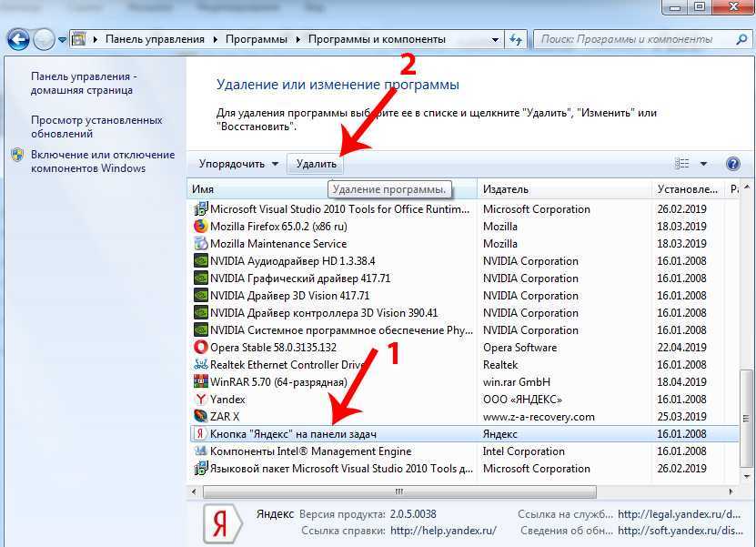Click publisher cell 'www.z-a-recovery.com'

coord(539,417)
